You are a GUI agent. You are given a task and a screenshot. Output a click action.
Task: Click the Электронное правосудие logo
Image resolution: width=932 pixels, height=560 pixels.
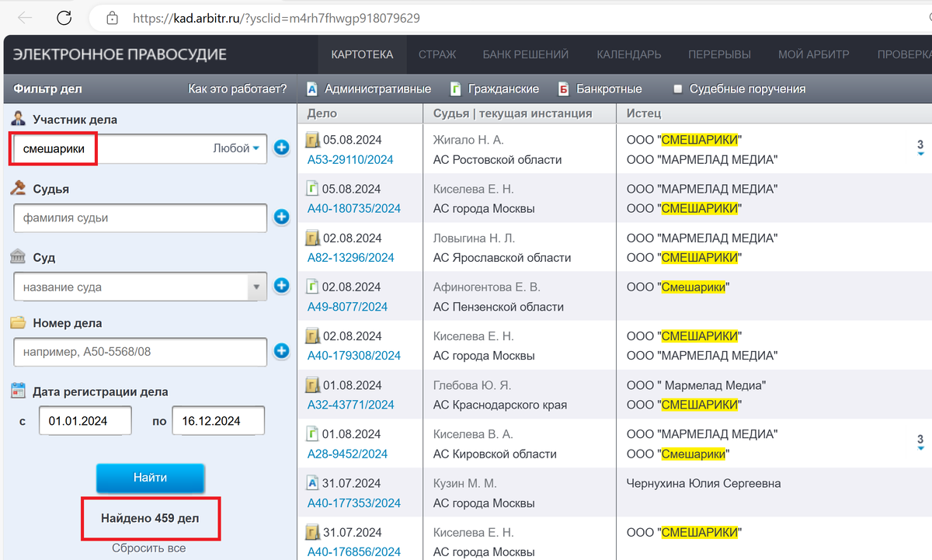[120, 54]
